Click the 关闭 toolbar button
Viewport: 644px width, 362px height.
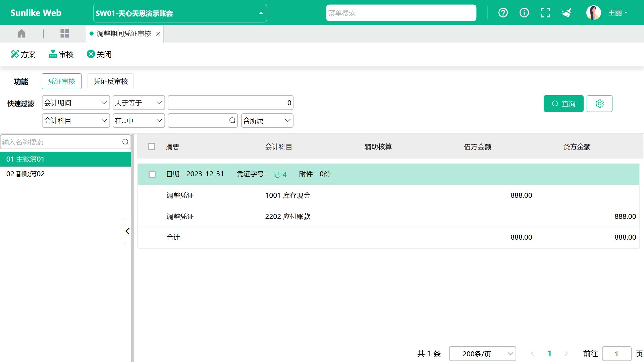(99, 54)
